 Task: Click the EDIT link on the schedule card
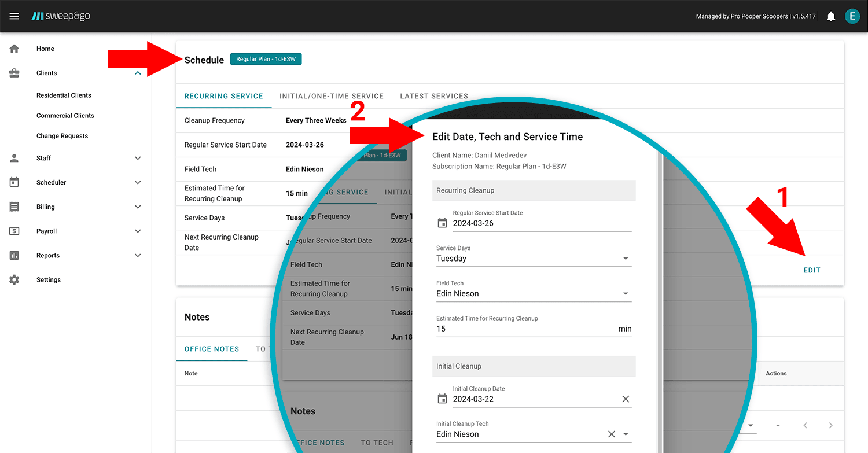[812, 270]
